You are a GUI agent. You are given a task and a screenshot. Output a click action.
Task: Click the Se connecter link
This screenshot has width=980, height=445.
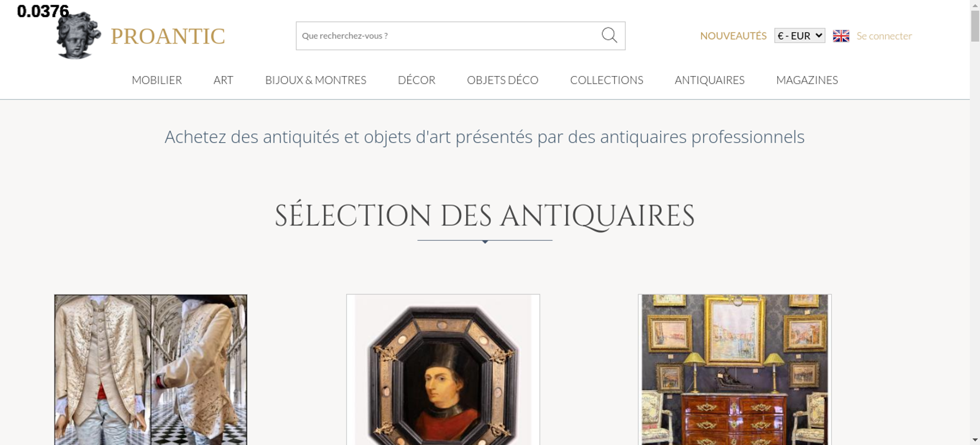click(x=884, y=36)
